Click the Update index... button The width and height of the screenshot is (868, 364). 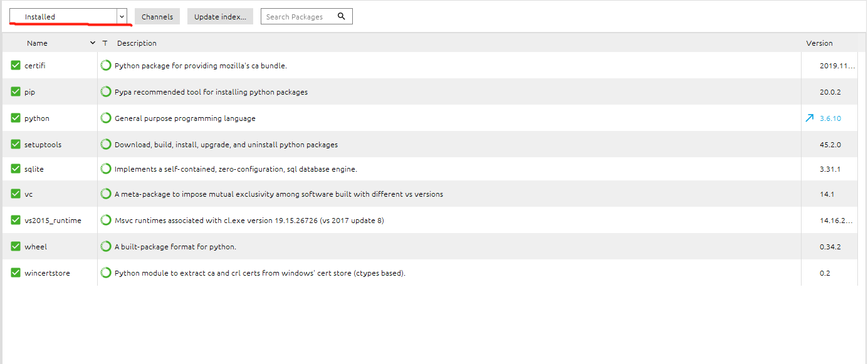(220, 16)
